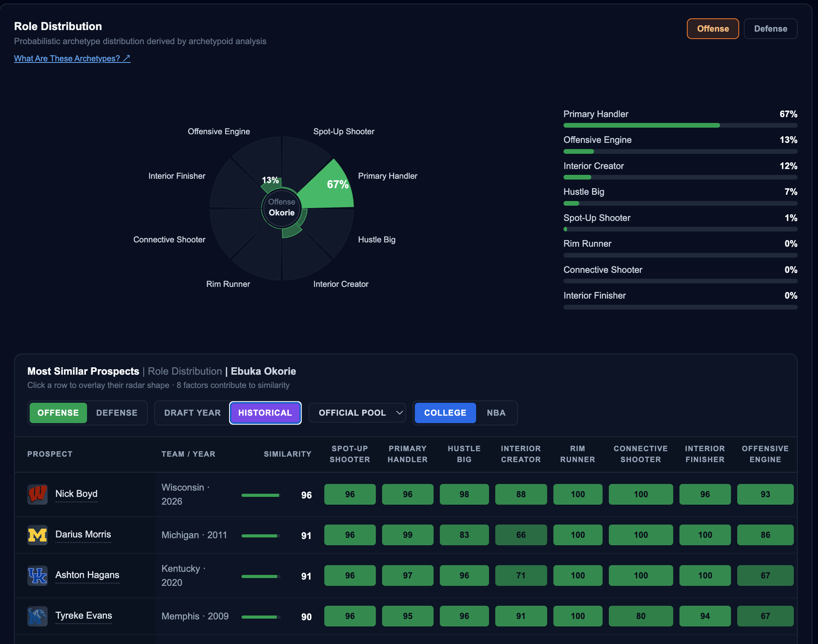Click the Okorie center circle of chart
The image size is (818, 644).
click(281, 208)
